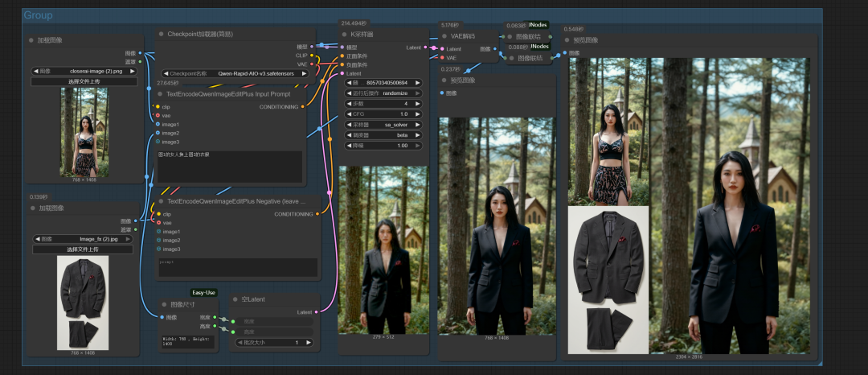
Task: Decrease the seed value 80570340500694 with left arrow
Action: 348,83
